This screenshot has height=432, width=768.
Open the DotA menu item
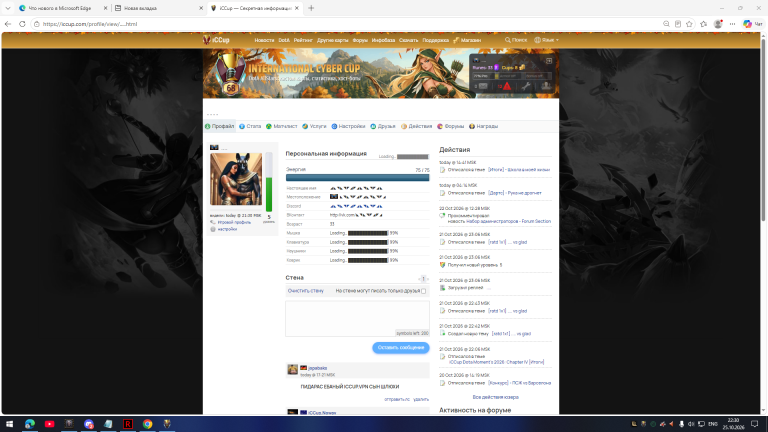284,40
